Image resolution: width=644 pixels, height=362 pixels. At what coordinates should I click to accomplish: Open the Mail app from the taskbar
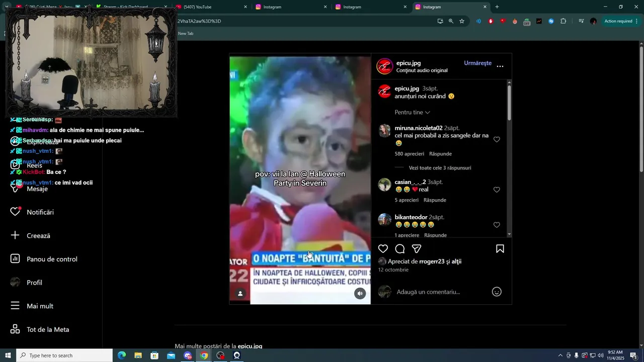click(171, 355)
